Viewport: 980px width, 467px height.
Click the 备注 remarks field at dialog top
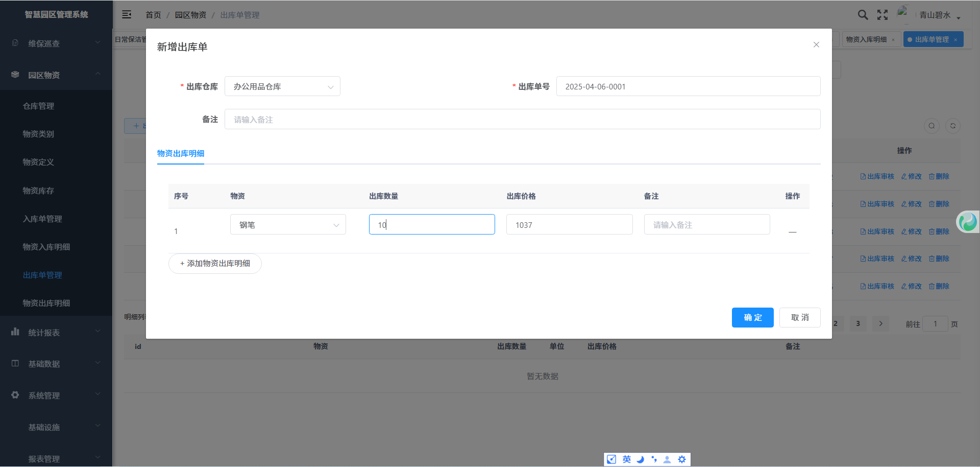click(x=522, y=120)
